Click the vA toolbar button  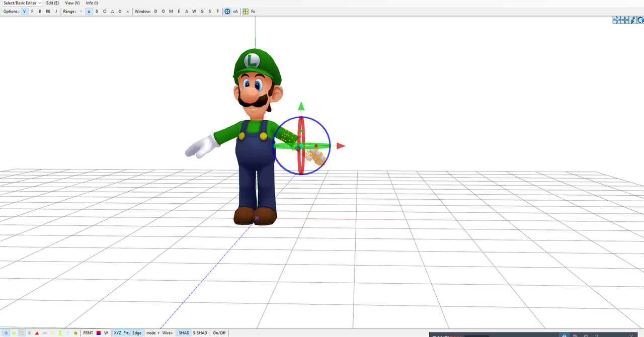[x=235, y=11]
